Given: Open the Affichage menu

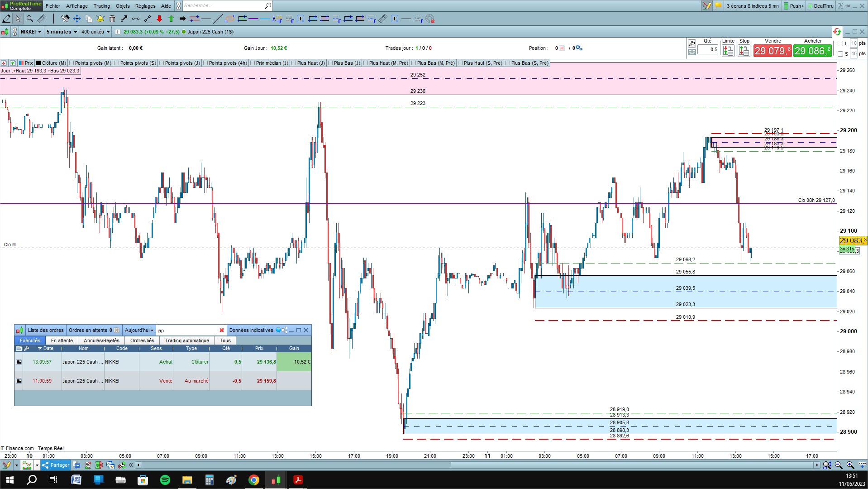Looking at the screenshot, I should click(77, 6).
